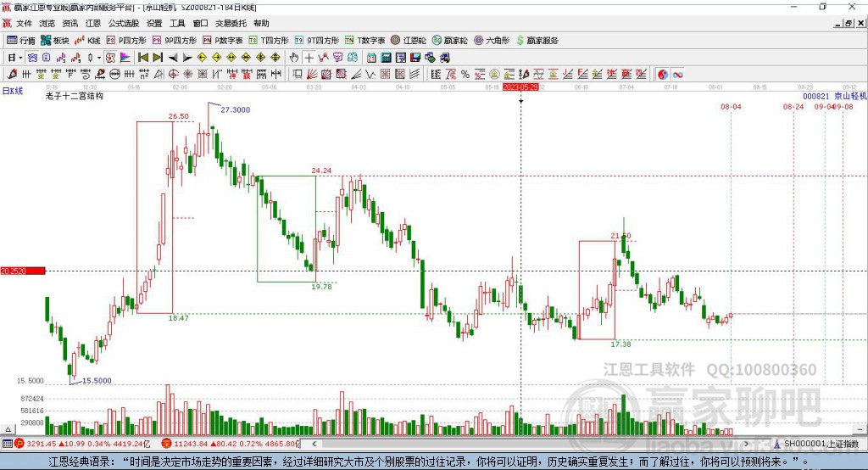Click the first yellow diamond arrow icon
This screenshot has width=868, height=470.
(x=202, y=58)
